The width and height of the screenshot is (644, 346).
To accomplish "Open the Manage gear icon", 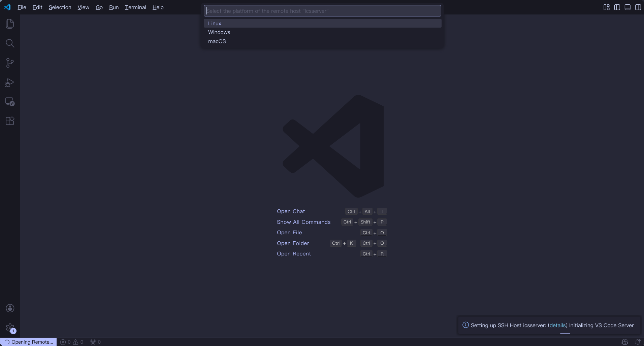I will [x=10, y=327].
